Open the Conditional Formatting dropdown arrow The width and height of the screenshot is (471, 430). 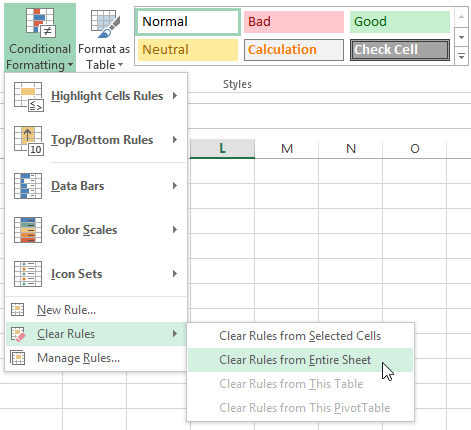click(x=70, y=65)
